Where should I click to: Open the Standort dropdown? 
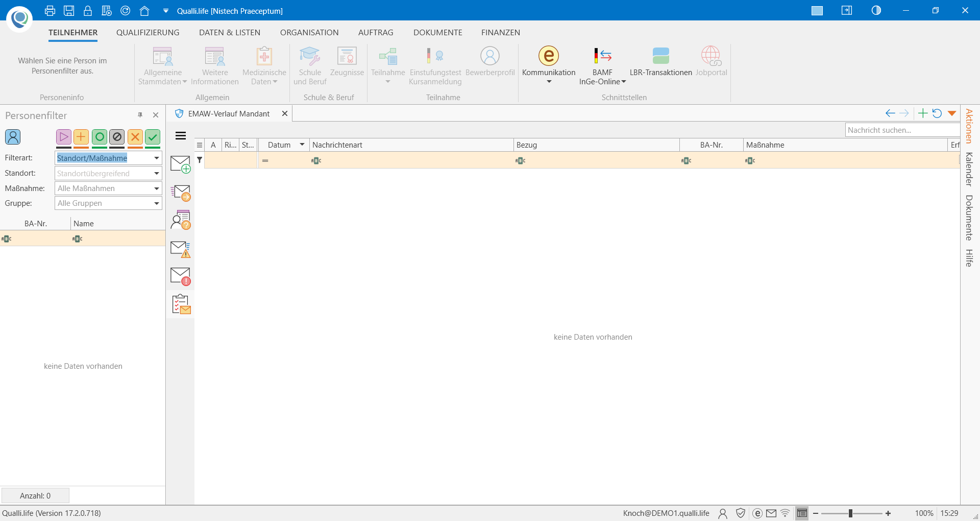tap(157, 174)
